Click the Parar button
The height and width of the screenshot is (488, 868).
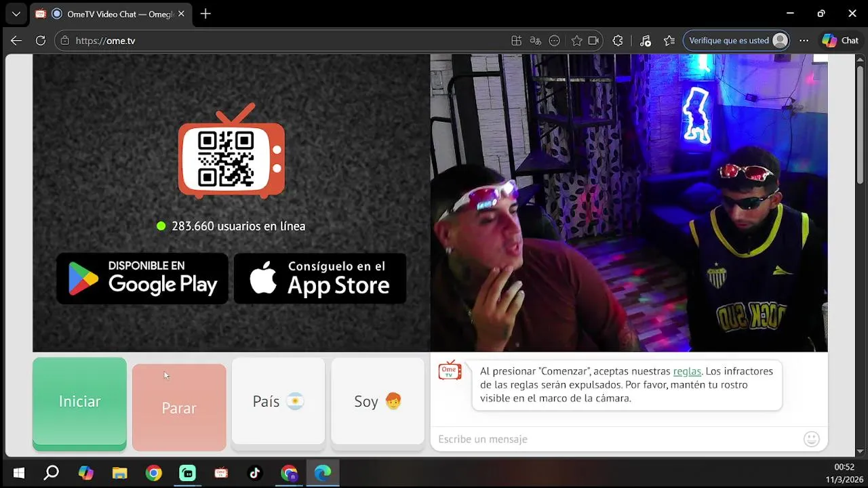click(x=179, y=407)
